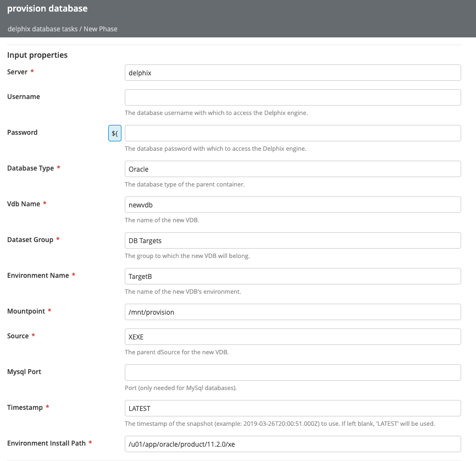Focus the empty Username input field
The height and width of the screenshot is (461, 476).
point(292,97)
